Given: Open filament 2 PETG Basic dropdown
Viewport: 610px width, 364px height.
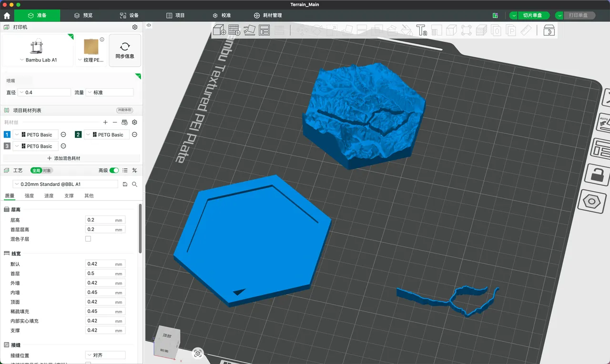Looking at the screenshot, I should [107, 135].
